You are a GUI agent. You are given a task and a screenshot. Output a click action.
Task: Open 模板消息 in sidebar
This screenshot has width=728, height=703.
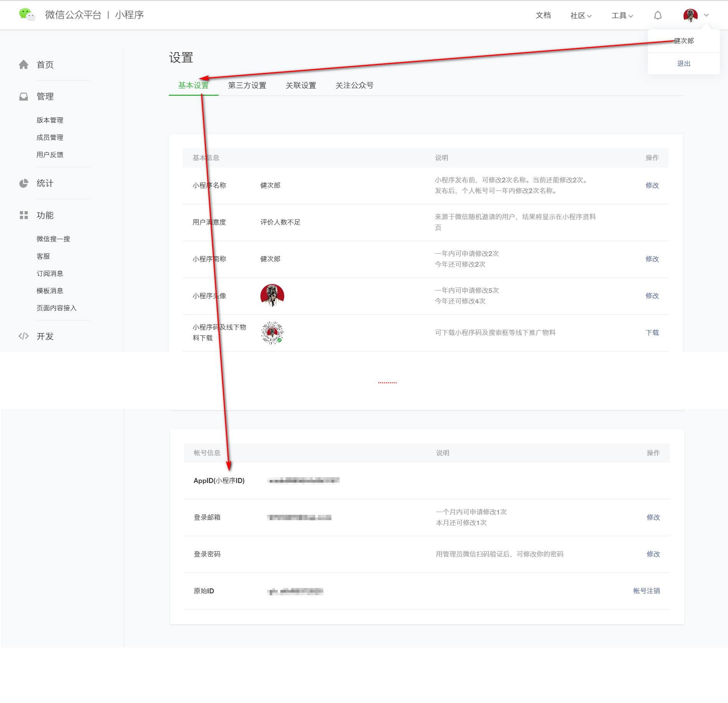[50, 291]
